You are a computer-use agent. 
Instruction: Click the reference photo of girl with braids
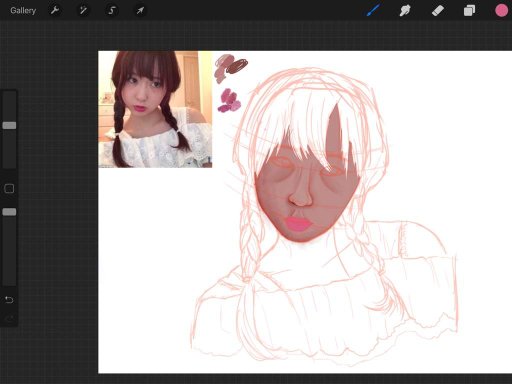155,109
